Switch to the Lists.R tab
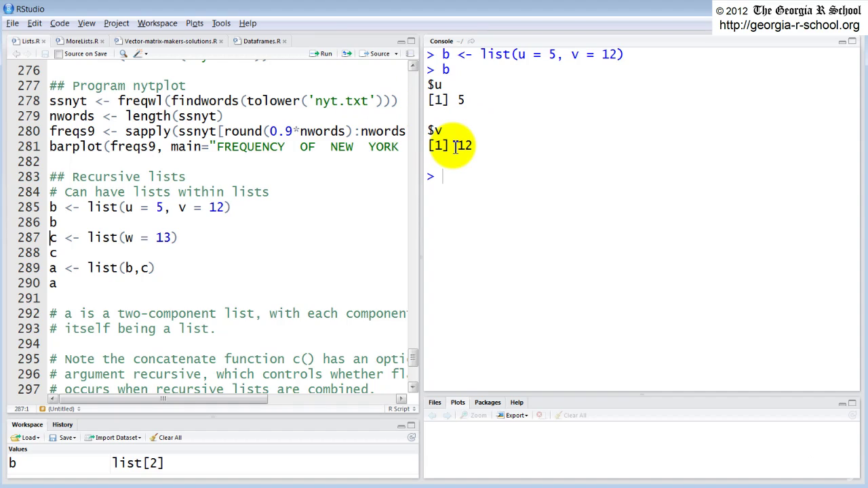The width and height of the screenshot is (868, 488). pyautogui.click(x=31, y=41)
